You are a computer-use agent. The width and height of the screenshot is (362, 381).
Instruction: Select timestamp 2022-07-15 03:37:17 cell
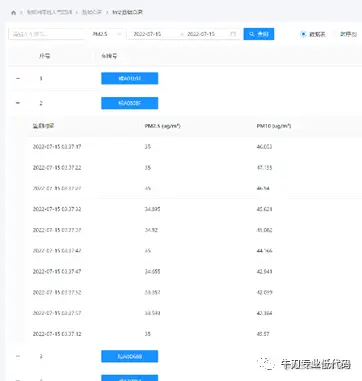click(57, 147)
